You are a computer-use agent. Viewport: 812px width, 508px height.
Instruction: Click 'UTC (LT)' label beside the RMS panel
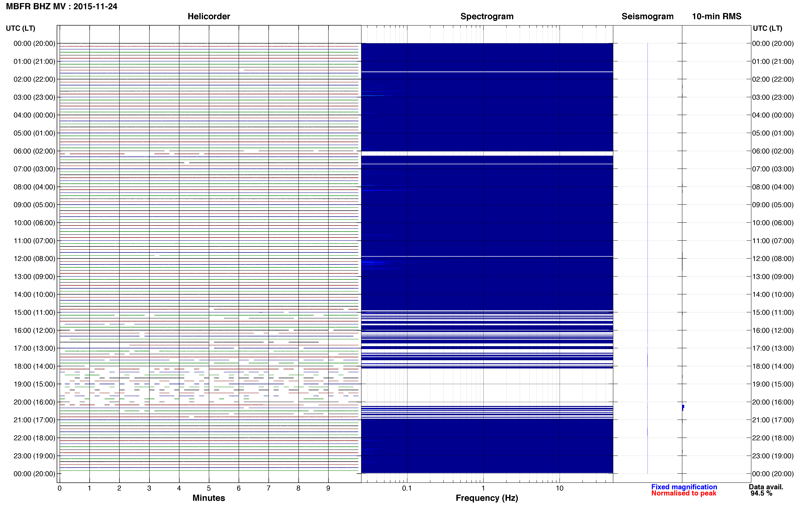[x=767, y=28]
